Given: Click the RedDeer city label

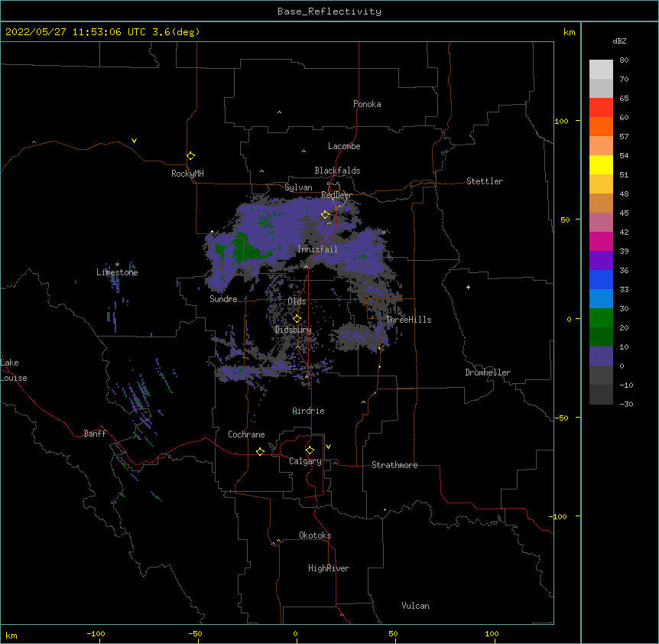Looking at the screenshot, I should tap(336, 195).
